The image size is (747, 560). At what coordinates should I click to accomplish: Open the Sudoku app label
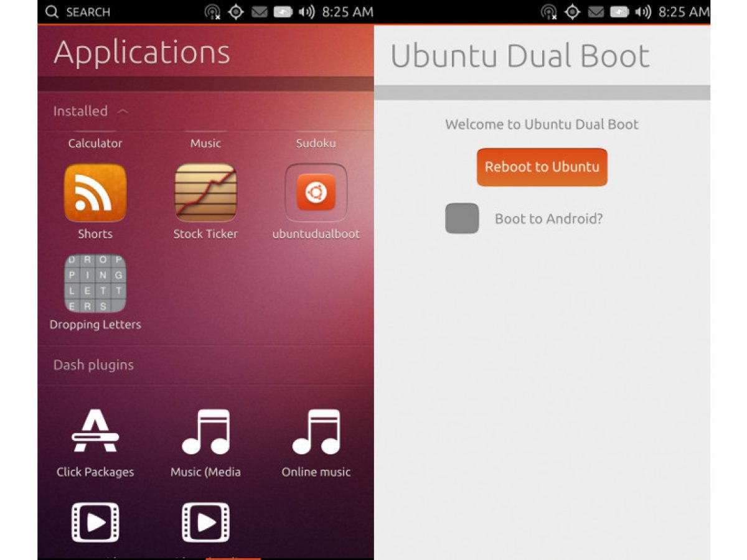(x=316, y=143)
